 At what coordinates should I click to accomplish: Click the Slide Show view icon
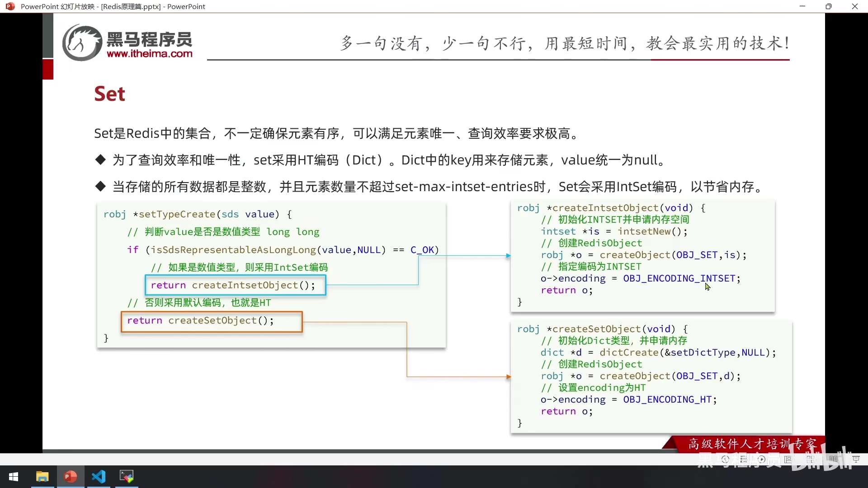[x=856, y=459]
